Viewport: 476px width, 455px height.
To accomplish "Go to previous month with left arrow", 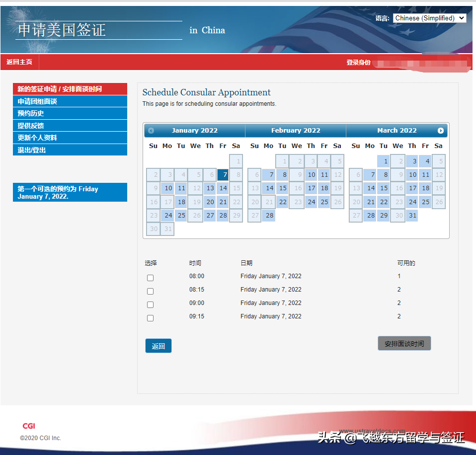I will 151,131.
